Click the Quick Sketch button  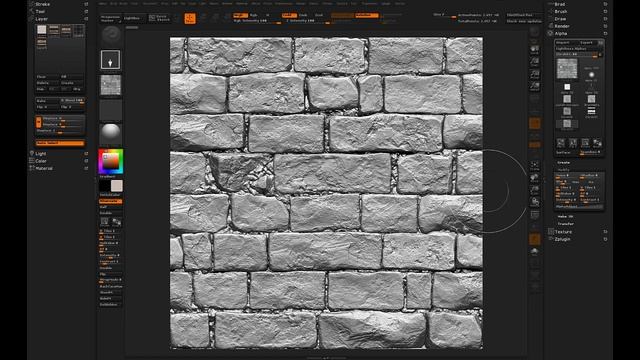click(159, 18)
